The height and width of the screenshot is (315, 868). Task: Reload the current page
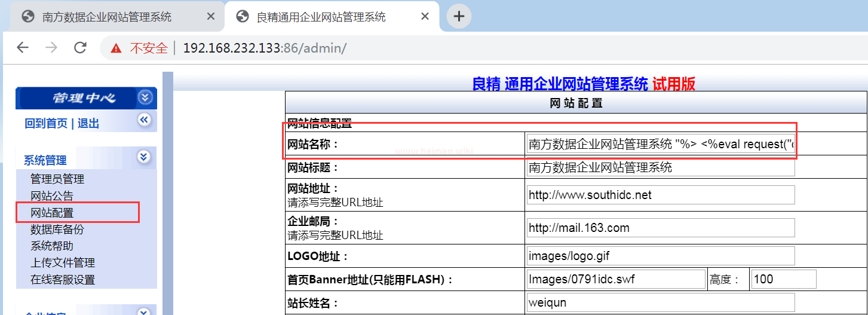[80, 48]
